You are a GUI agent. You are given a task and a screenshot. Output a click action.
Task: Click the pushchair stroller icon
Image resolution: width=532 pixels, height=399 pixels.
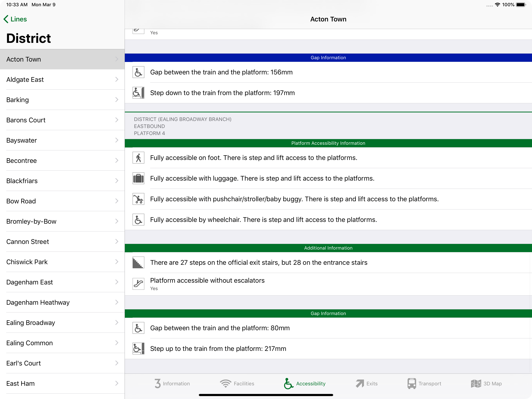[x=138, y=199]
